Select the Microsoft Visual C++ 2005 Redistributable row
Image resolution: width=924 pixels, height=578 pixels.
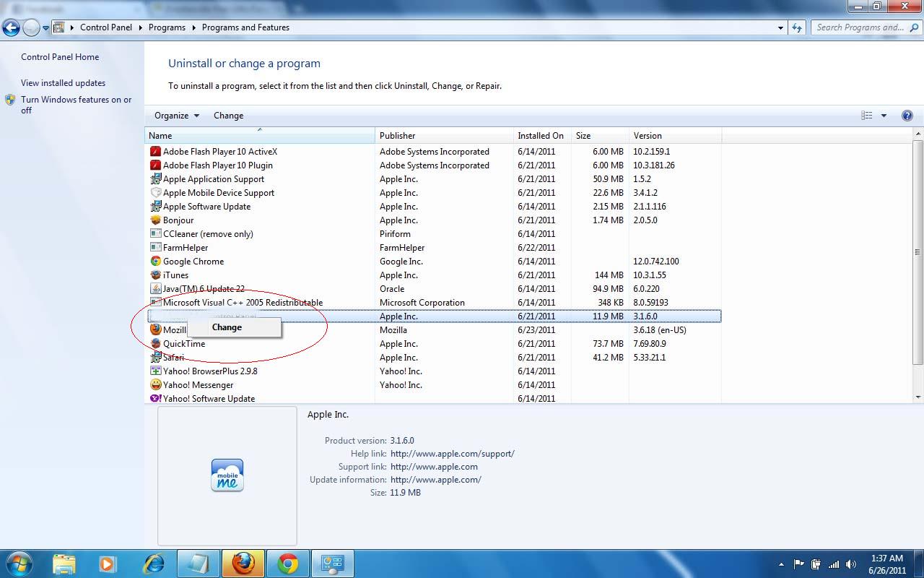point(434,303)
